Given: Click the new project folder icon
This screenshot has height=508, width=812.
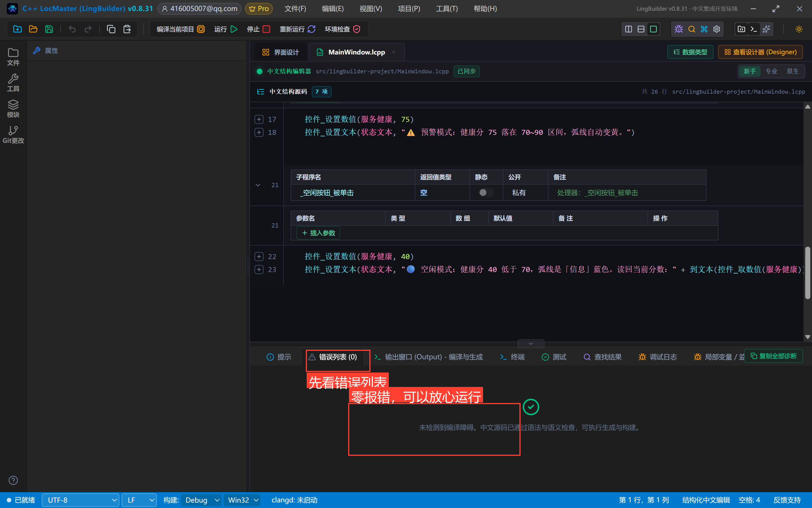Looking at the screenshot, I should (x=17, y=29).
